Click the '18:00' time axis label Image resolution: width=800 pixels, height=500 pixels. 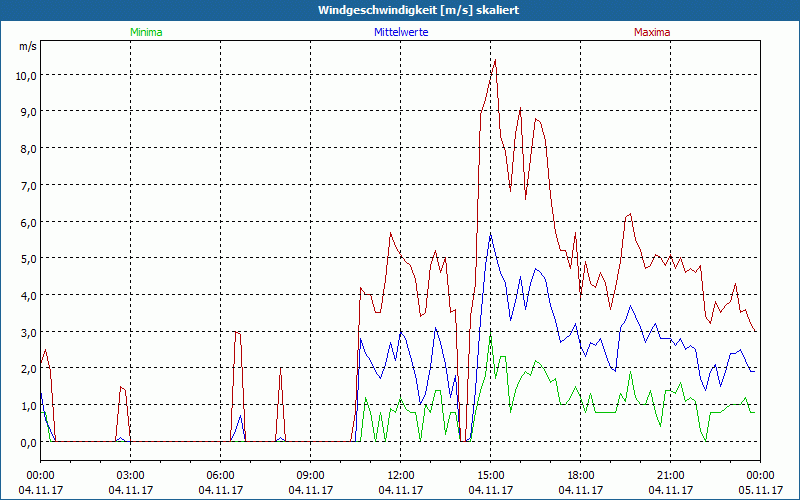[580, 476]
